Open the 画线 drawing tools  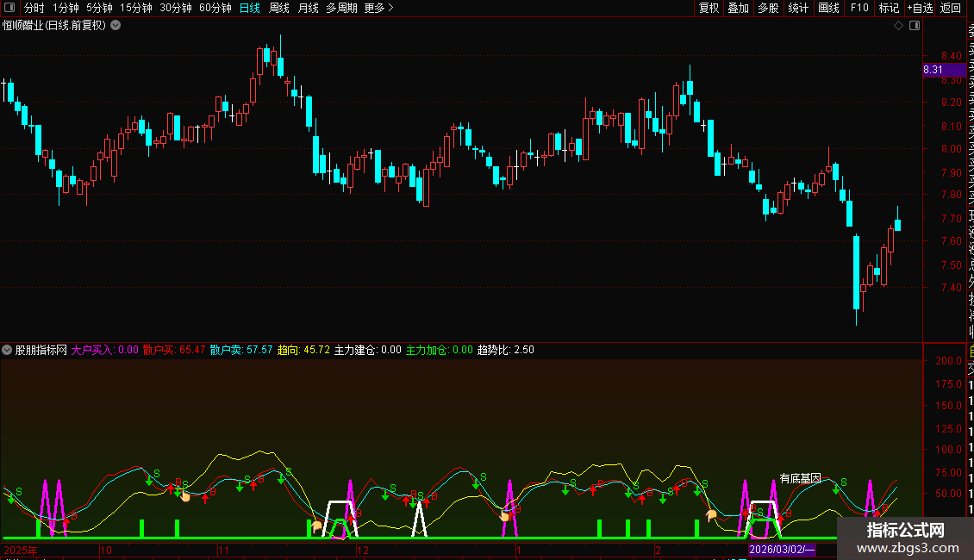click(x=828, y=9)
